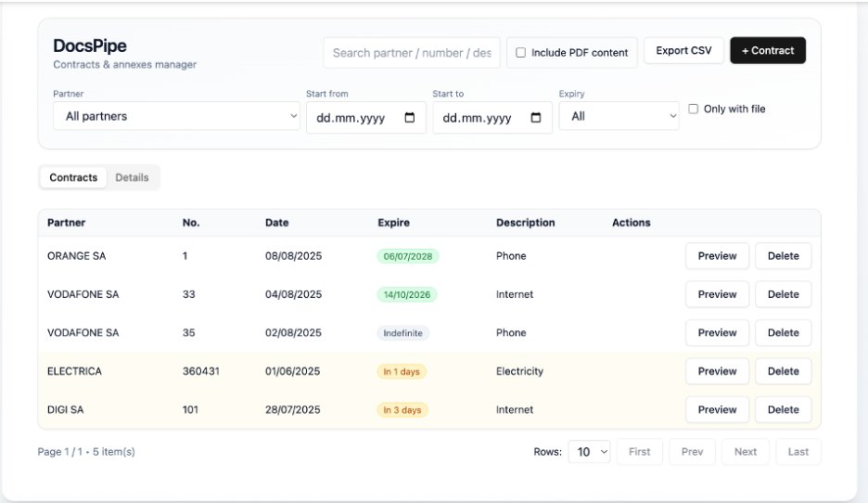Jump to the Last page button
This screenshot has height=503, width=868.
pos(798,451)
